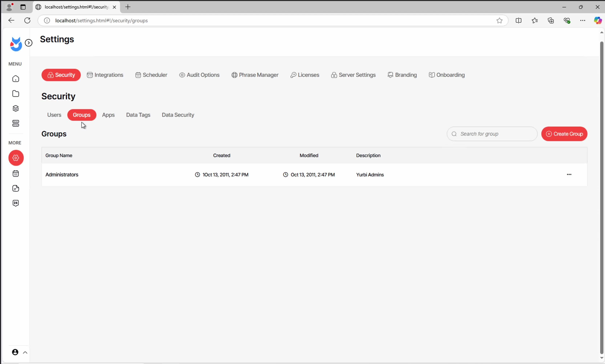Select the Administrators group name
The image size is (605, 364).
tap(62, 175)
